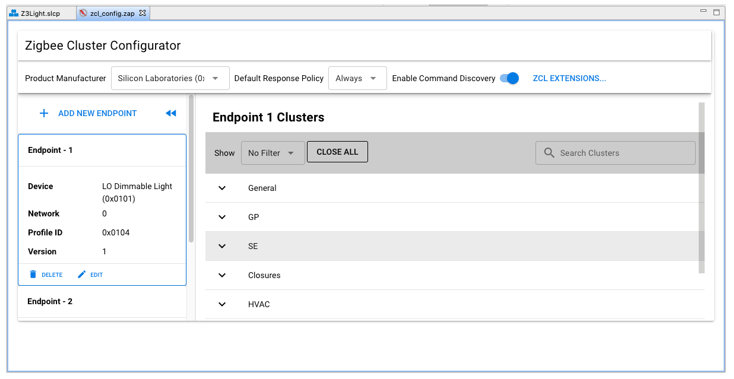Close the zcl_config.zap tab with X icon

coord(142,13)
